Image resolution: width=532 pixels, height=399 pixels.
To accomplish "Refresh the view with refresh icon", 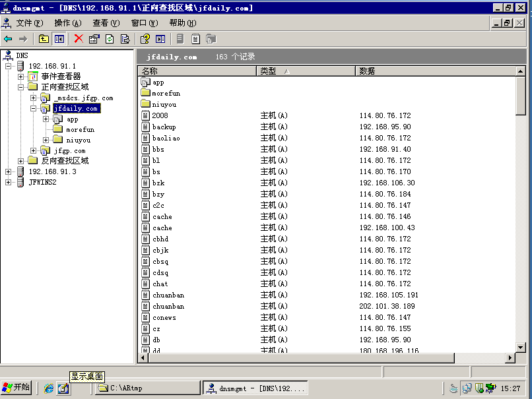I will coord(110,39).
